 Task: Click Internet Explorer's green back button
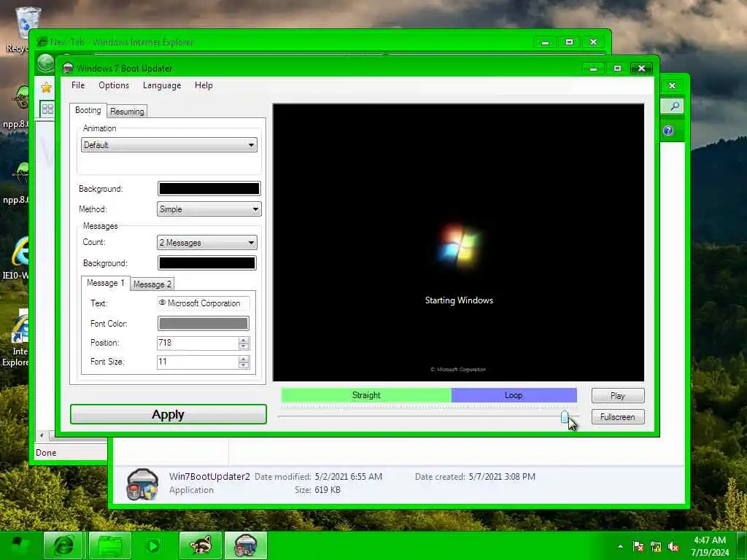pyautogui.click(x=45, y=63)
